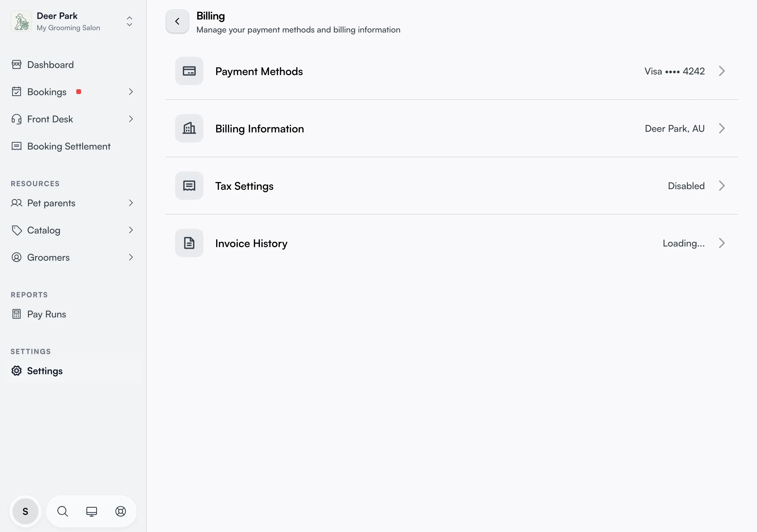Click the Booking Settlement receipt icon

(x=17, y=146)
